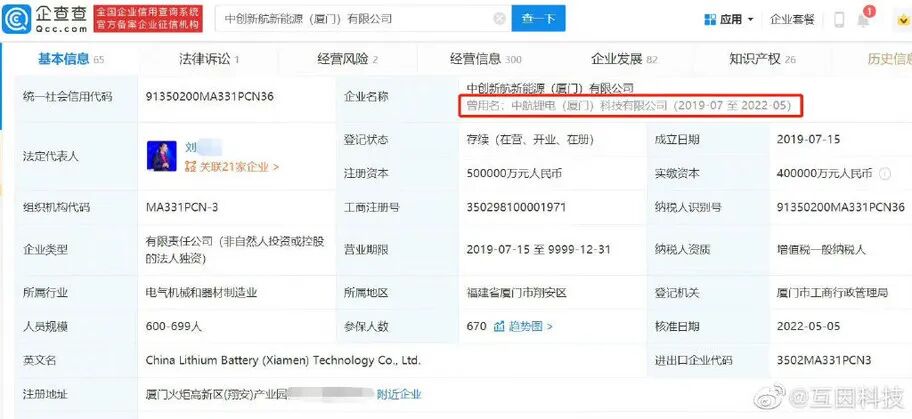Image resolution: width=912 pixels, height=419 pixels.
Task: Click the insured count 670
Action: [476, 326]
